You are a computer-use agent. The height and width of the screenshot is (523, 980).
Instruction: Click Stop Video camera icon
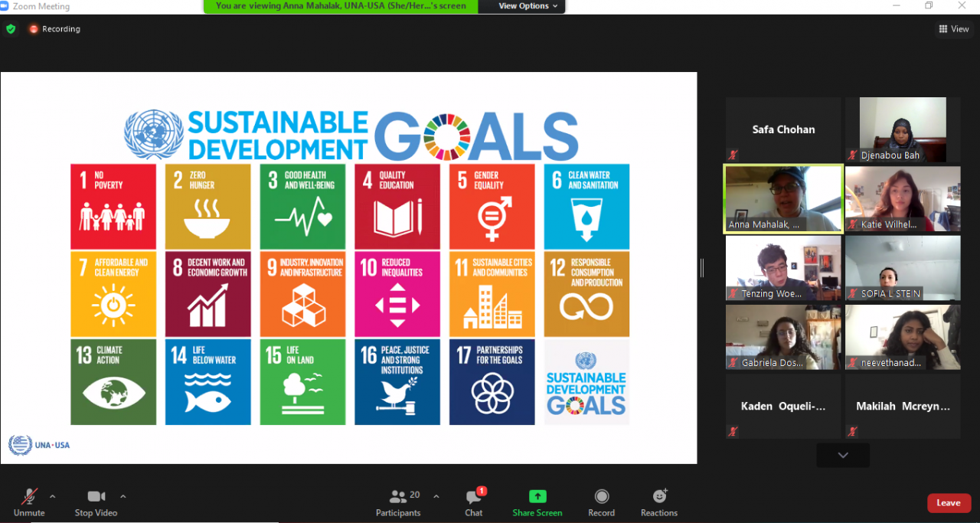click(96, 496)
